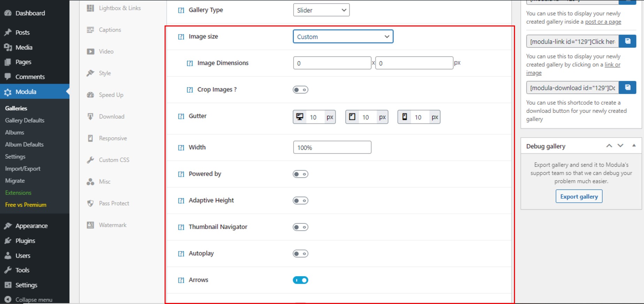The width and height of the screenshot is (644, 304).
Task: Click the modula-link shortcode field
Action: click(x=573, y=41)
